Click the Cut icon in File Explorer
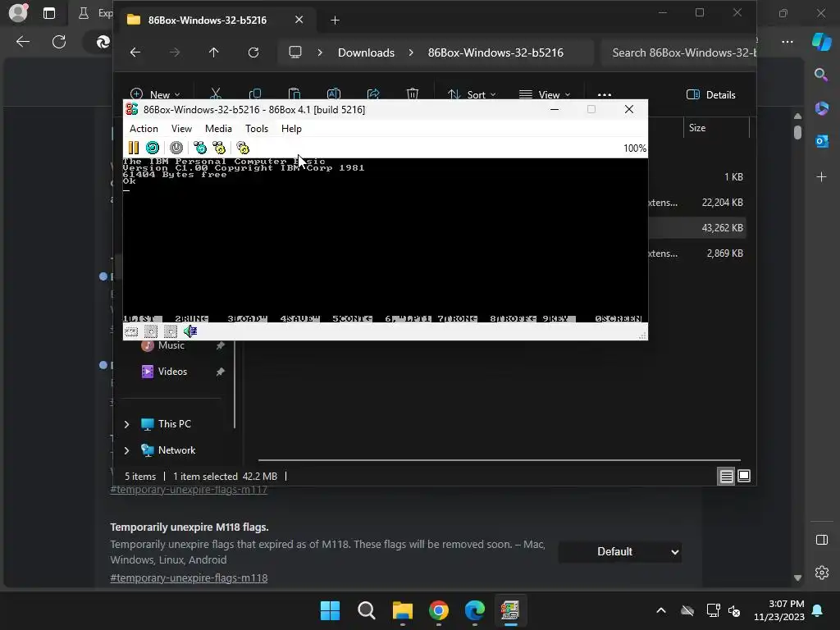 click(x=216, y=95)
